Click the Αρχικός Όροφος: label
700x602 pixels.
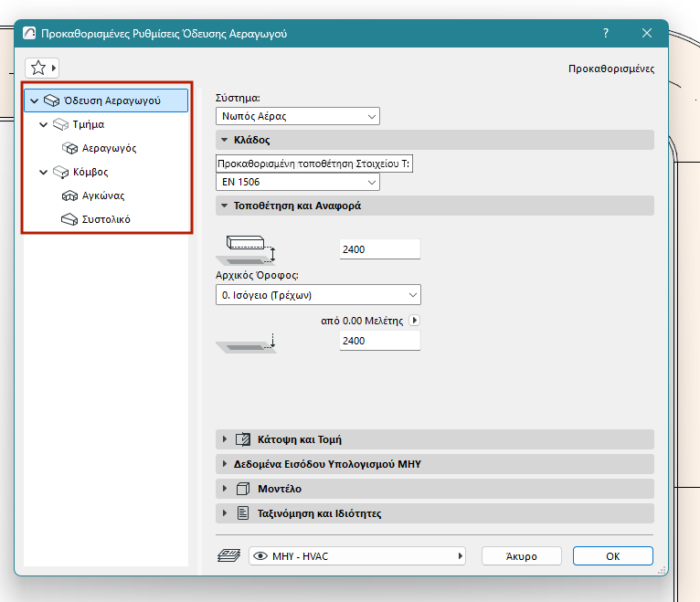257,275
